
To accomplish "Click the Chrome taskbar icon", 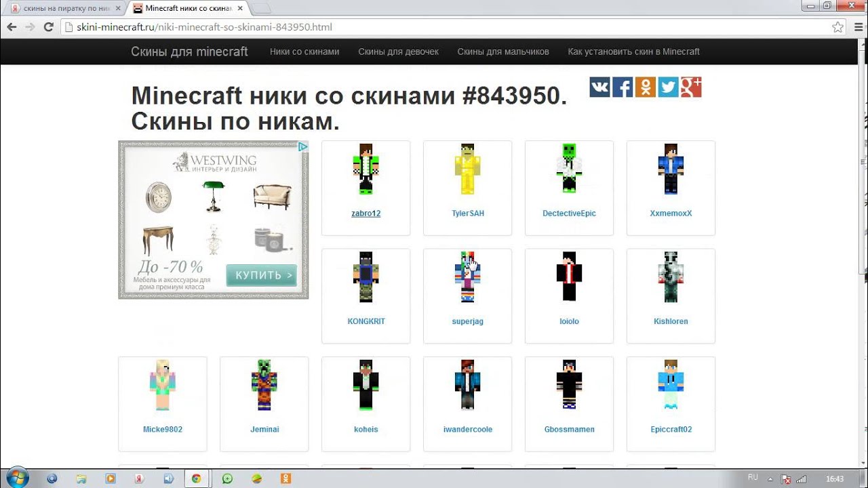I will click(x=196, y=479).
